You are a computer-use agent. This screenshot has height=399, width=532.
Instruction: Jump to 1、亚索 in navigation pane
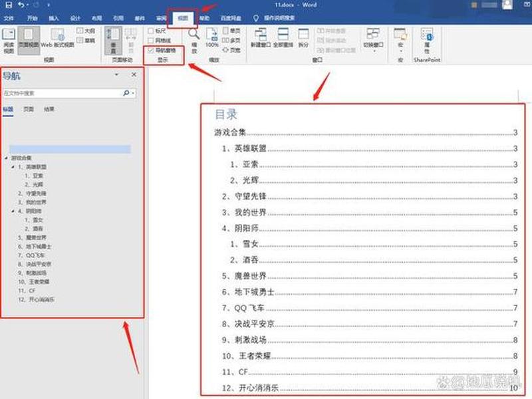point(34,176)
